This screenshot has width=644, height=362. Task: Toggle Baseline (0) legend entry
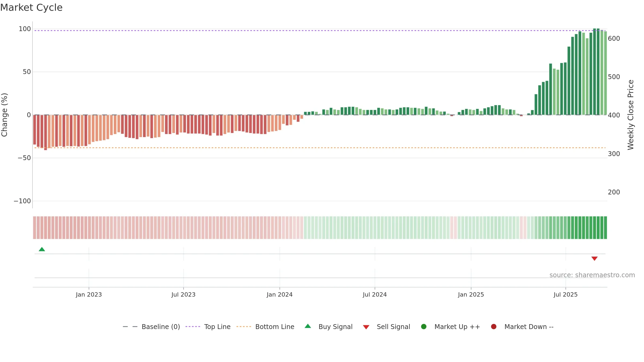coord(151,327)
